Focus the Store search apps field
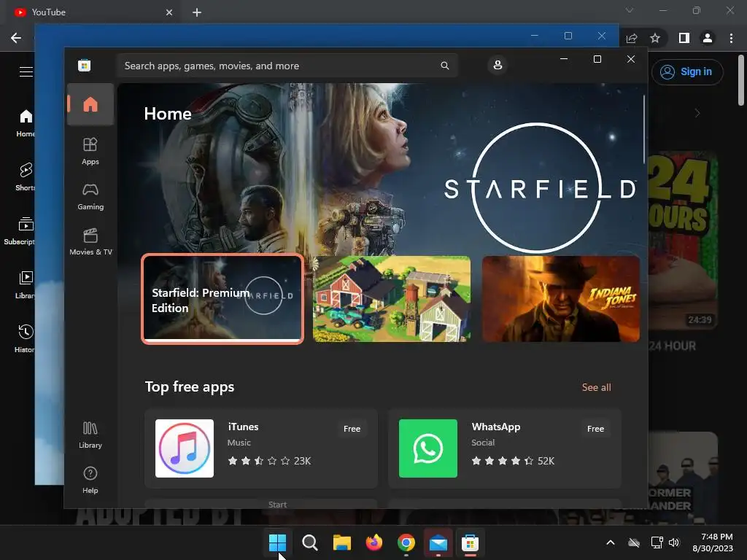This screenshot has width=747, height=560. tap(286, 66)
